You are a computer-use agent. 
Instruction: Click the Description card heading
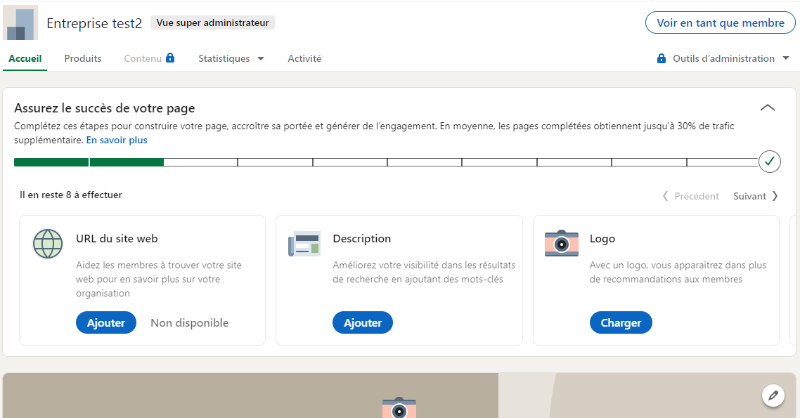(362, 238)
